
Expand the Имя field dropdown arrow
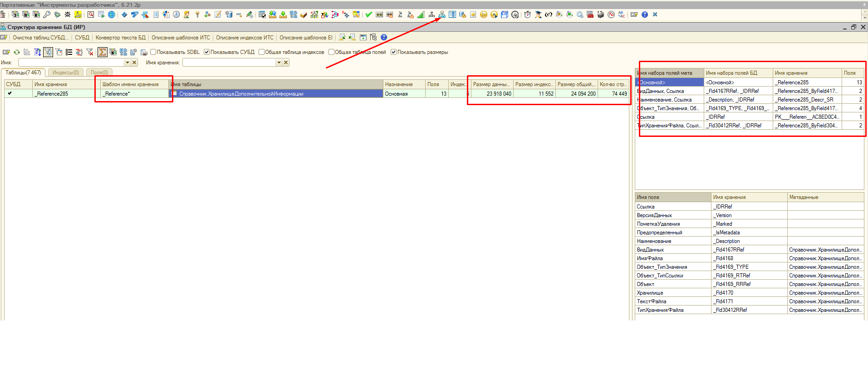(x=128, y=63)
